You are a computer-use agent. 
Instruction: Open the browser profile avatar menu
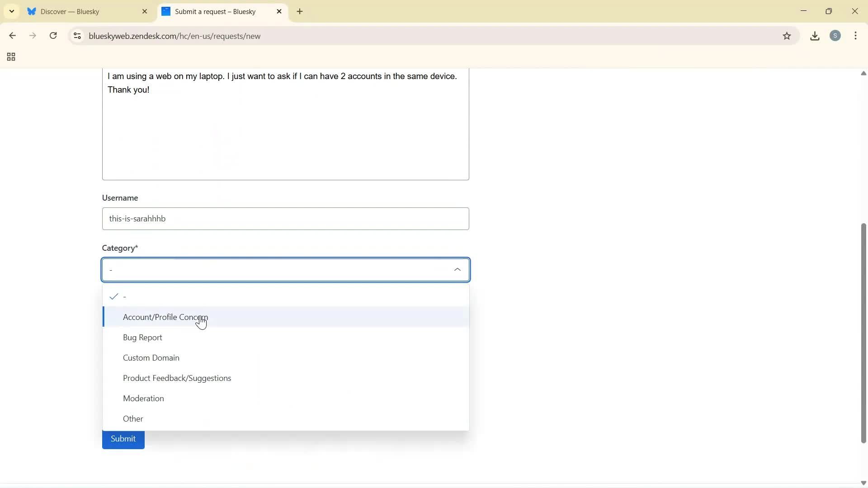click(835, 36)
